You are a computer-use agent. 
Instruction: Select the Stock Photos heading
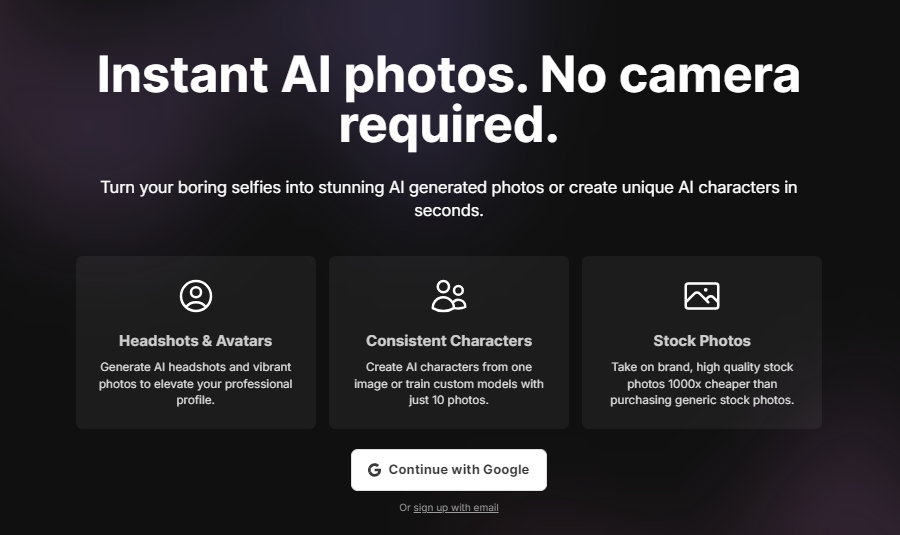point(702,341)
